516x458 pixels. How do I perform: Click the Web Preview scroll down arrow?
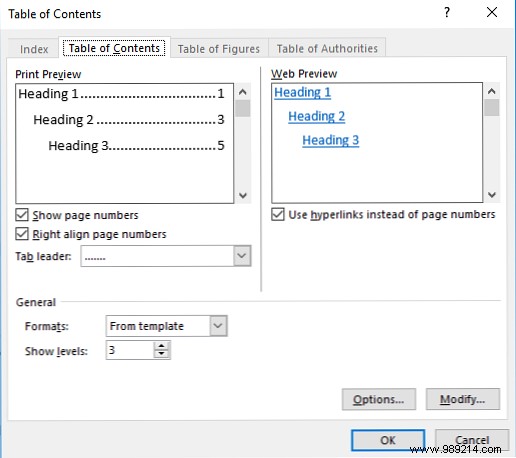click(x=492, y=194)
